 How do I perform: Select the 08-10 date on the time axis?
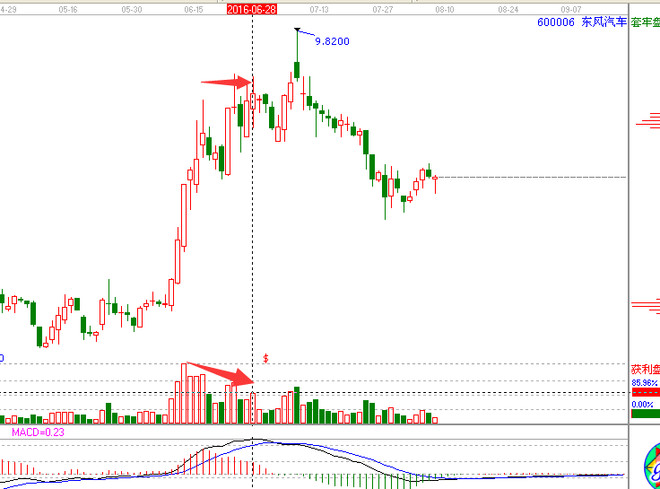(444, 9)
